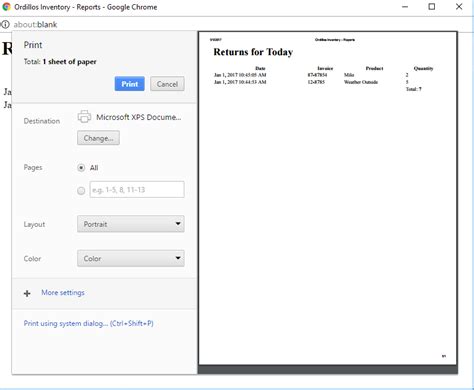Click the printer icon beside Microsoft XPS
Image resolution: width=474 pixels, height=390 pixels.
84,117
